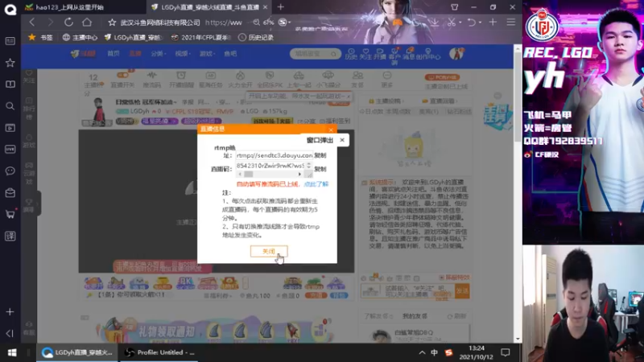
Task: Click the browser skin shirt icon
Action: pos(454,7)
